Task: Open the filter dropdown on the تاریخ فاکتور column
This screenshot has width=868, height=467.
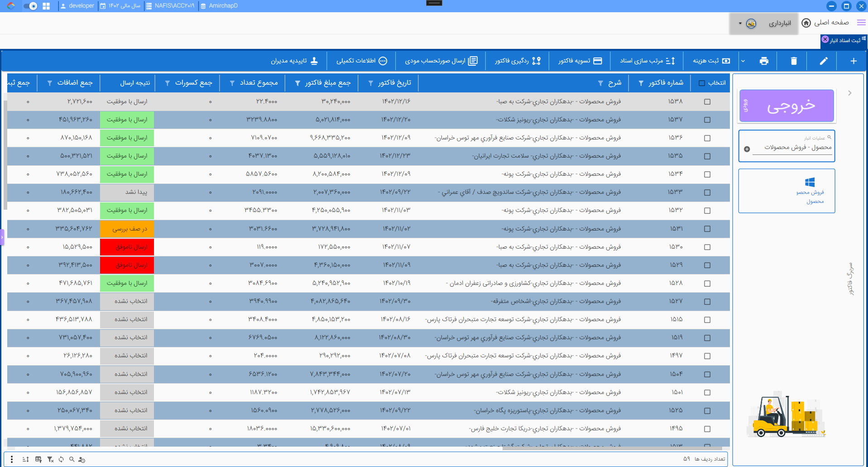Action: [x=371, y=83]
